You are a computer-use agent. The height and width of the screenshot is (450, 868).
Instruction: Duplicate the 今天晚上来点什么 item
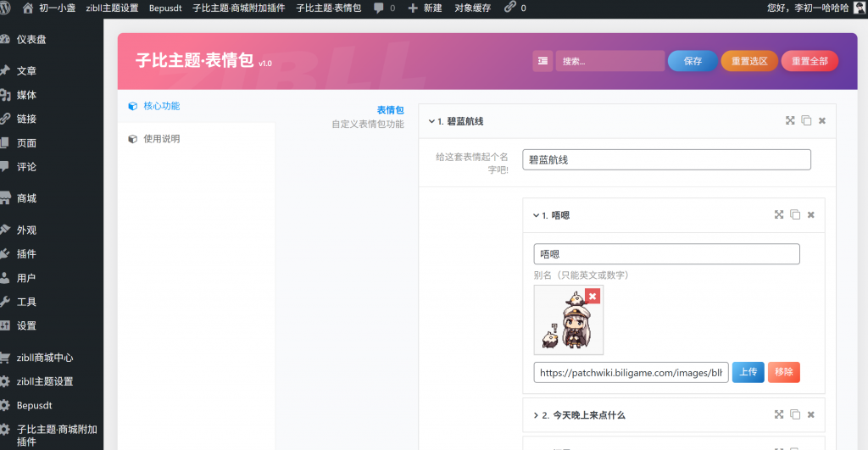coord(795,414)
